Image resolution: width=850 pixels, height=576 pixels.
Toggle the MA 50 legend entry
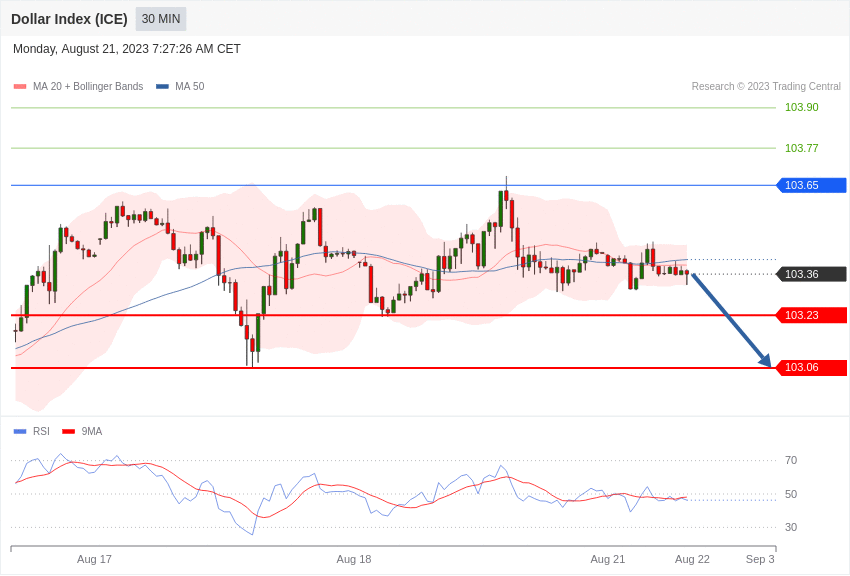pos(180,86)
